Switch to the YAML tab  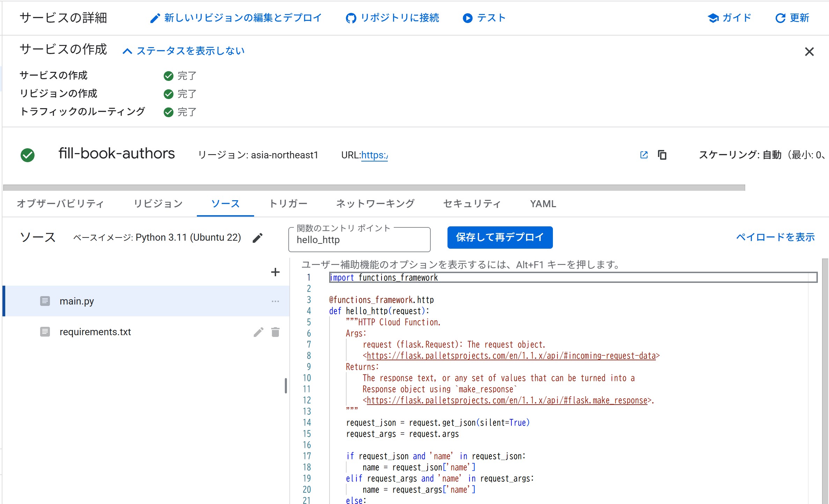pos(543,204)
